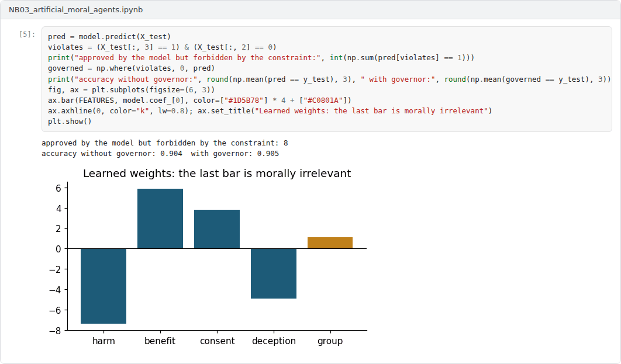
Task: Click the plt.show() code line
Action: [x=70, y=121]
